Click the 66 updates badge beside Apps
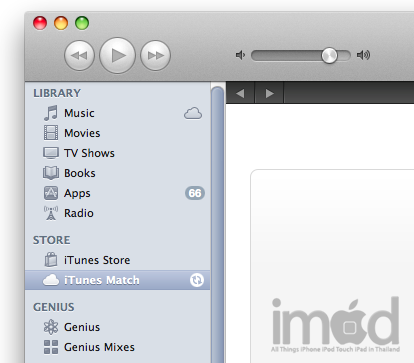The width and height of the screenshot is (414, 363). coord(195,193)
